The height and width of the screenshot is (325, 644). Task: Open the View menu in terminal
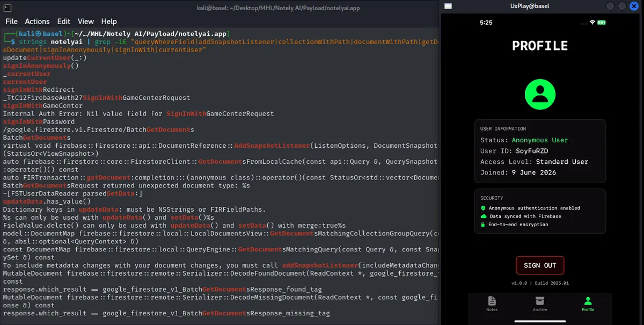[86, 21]
